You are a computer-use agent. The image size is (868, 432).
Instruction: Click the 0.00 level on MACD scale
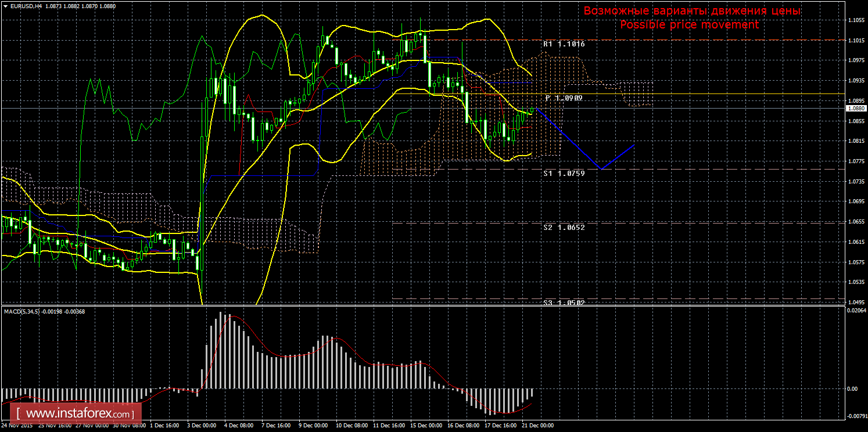[851, 388]
